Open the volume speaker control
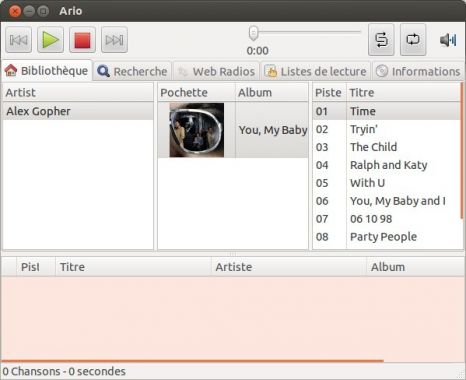466x380 pixels. [x=448, y=40]
